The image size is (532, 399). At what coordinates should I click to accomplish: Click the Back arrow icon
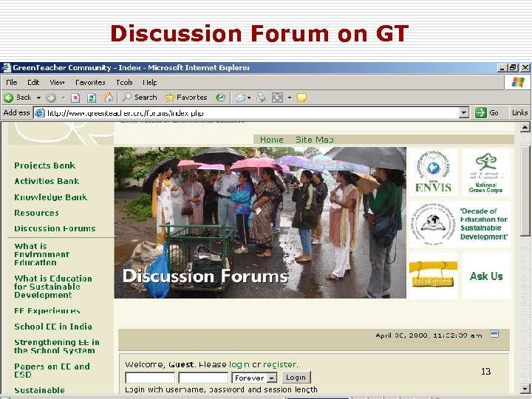(8, 98)
